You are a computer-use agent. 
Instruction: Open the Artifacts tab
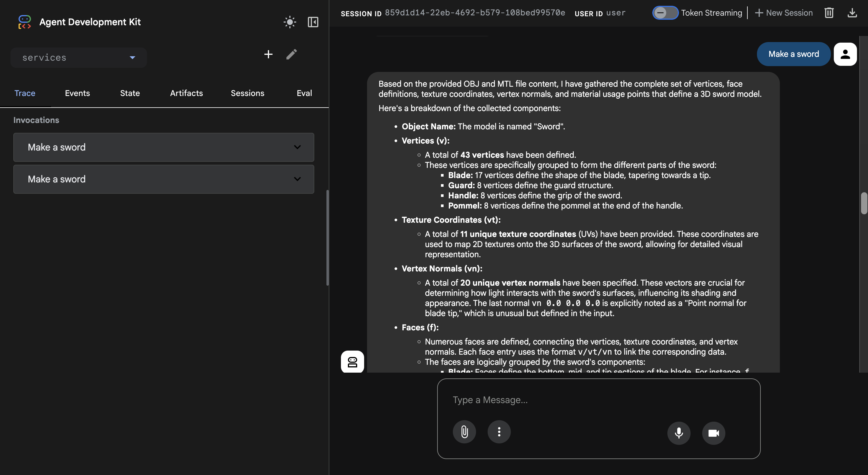[186, 93]
